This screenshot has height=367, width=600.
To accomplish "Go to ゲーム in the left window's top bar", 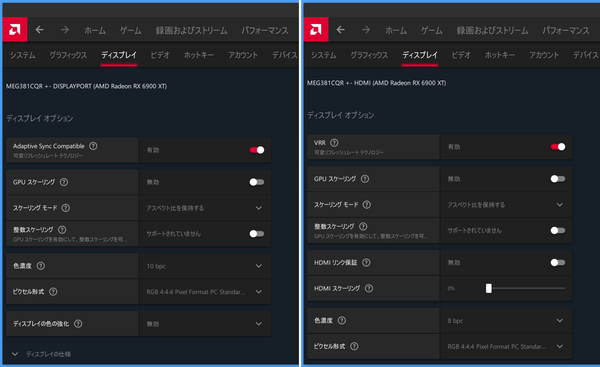I will [x=130, y=30].
